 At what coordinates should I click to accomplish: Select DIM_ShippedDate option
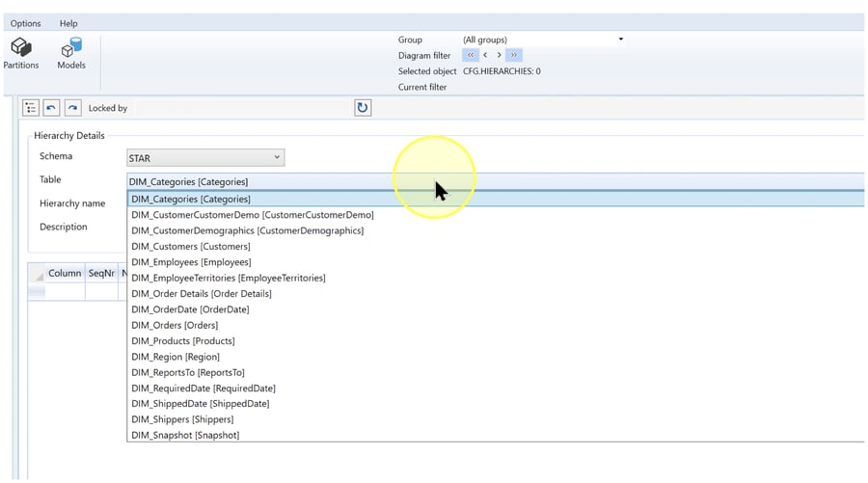pos(496,403)
